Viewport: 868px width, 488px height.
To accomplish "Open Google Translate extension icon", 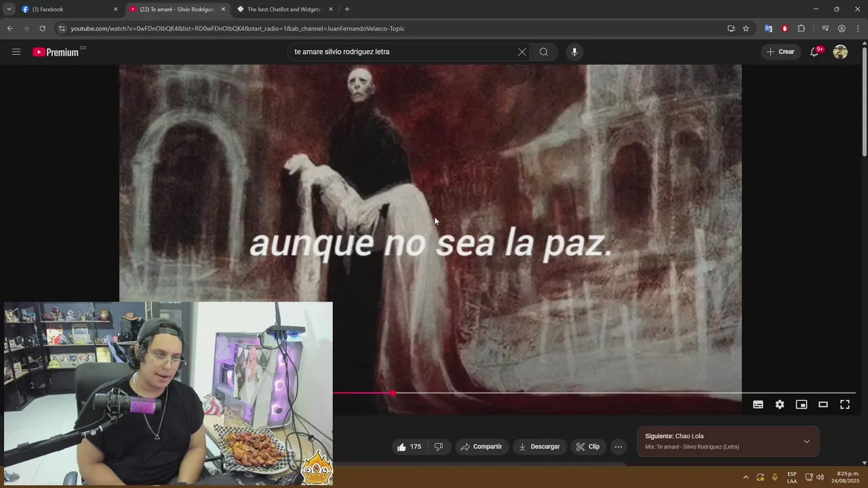I will (768, 28).
